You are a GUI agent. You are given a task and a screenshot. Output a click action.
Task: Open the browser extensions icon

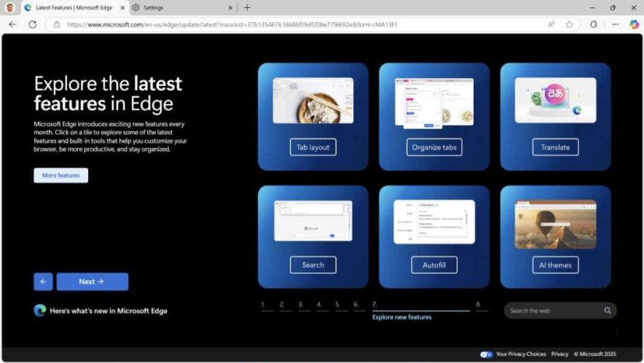(x=593, y=24)
